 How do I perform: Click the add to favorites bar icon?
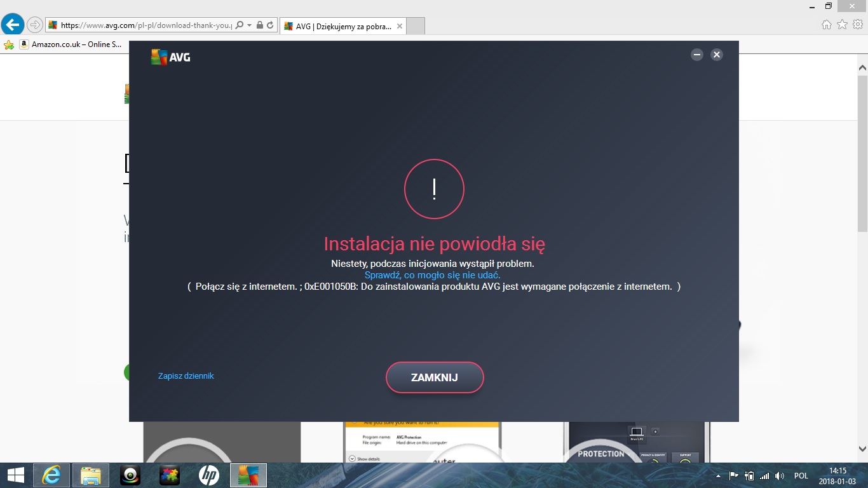[9, 44]
